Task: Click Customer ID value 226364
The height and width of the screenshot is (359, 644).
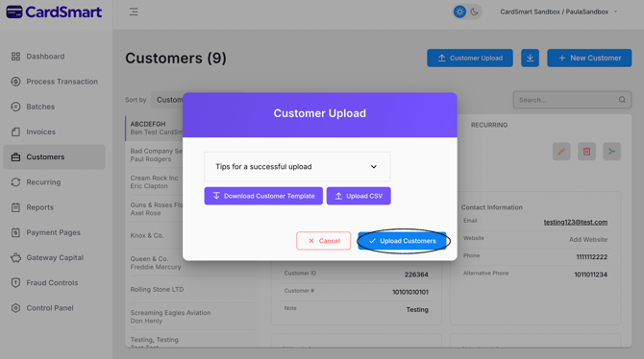Action: (416, 275)
